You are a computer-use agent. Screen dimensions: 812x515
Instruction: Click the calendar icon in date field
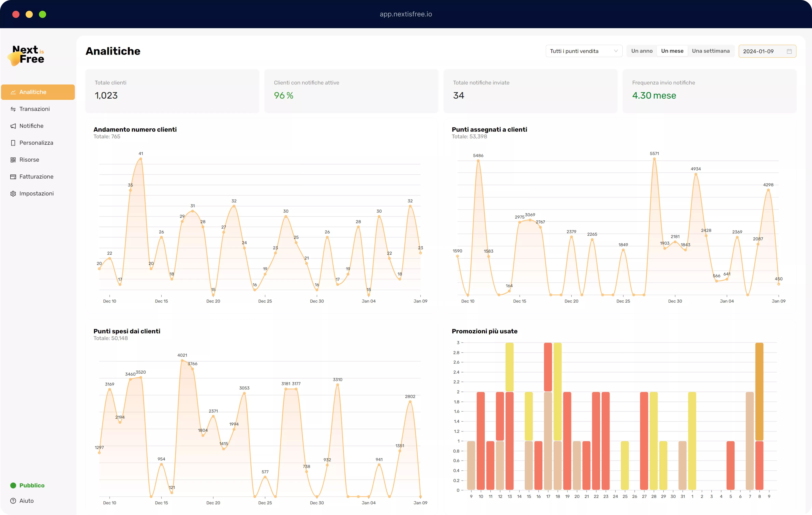click(789, 51)
